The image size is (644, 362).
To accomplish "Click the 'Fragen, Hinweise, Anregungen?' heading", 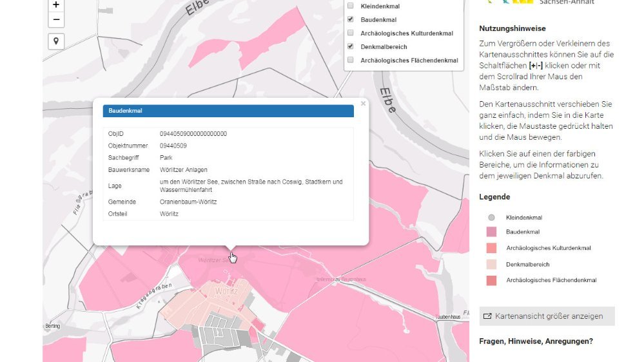I will tap(536, 341).
